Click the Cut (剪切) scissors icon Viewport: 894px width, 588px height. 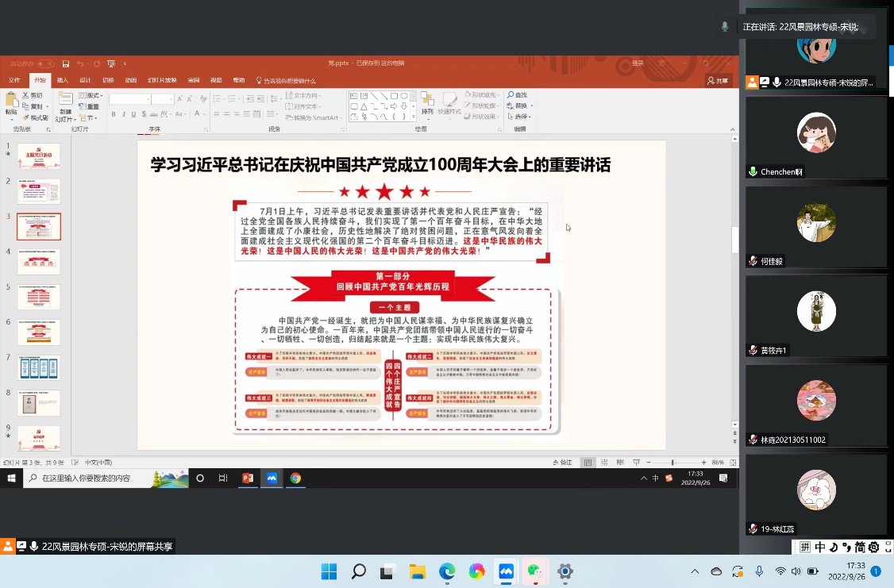[x=26, y=95]
